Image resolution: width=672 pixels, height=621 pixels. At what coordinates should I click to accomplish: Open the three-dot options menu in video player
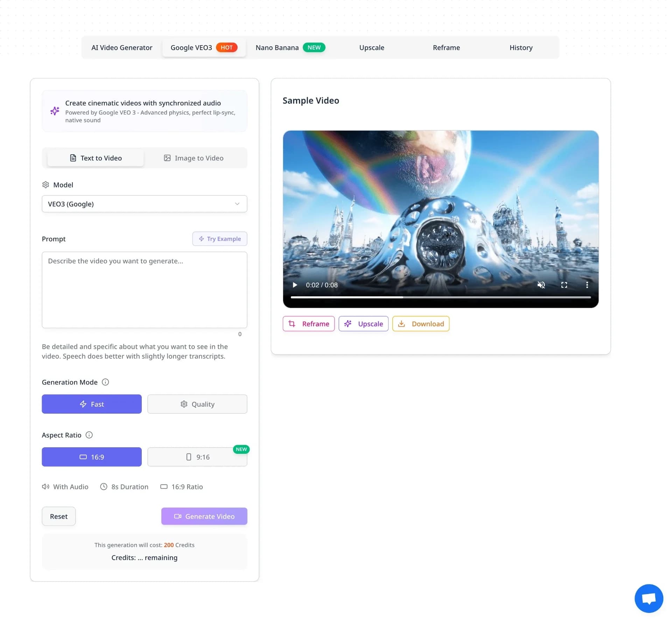pos(587,285)
